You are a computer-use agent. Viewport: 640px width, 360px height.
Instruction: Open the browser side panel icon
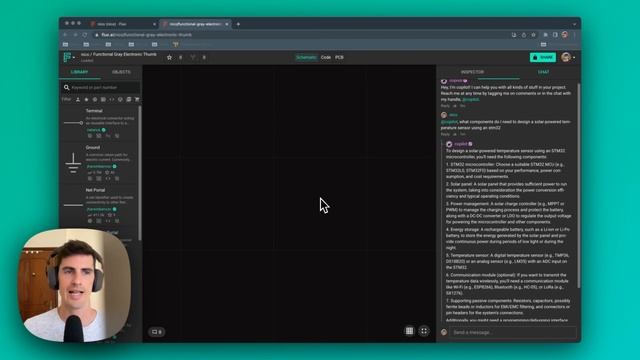click(555, 35)
